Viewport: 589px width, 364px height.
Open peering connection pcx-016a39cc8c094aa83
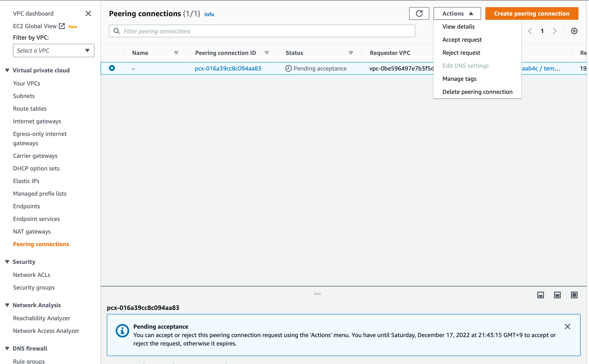(228, 68)
